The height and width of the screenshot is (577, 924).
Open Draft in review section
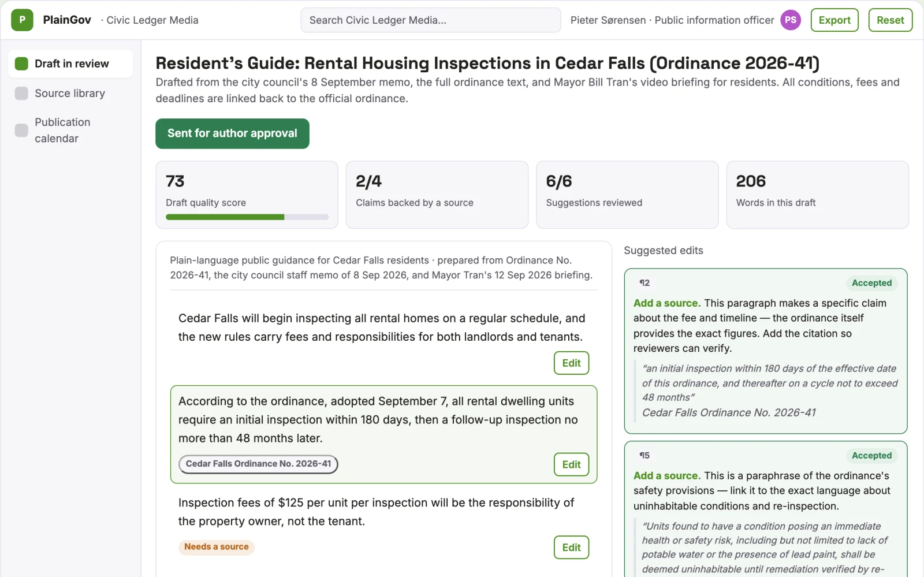click(70, 64)
